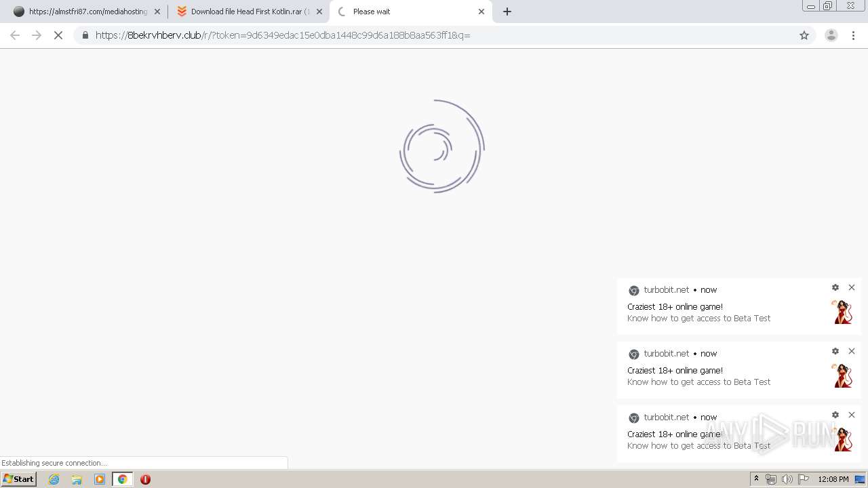
Task: Dismiss the first turbobit.net notification
Action: click(x=852, y=287)
